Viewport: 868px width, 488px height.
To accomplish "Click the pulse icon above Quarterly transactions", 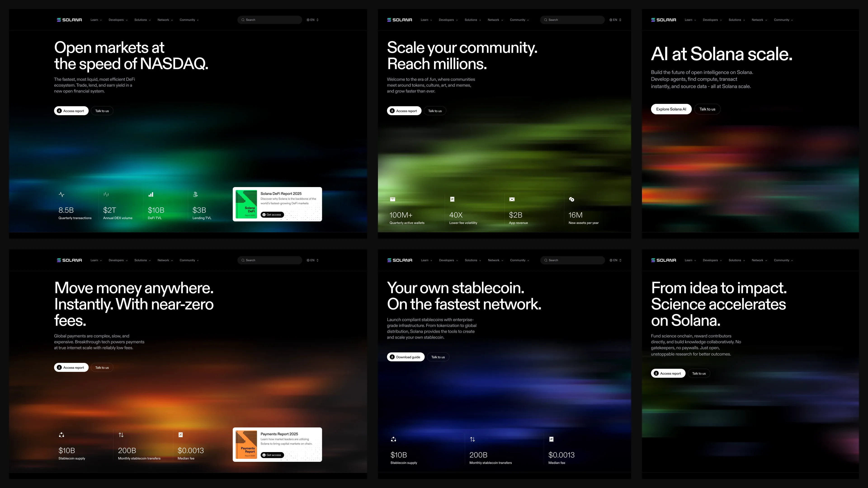I will point(61,194).
